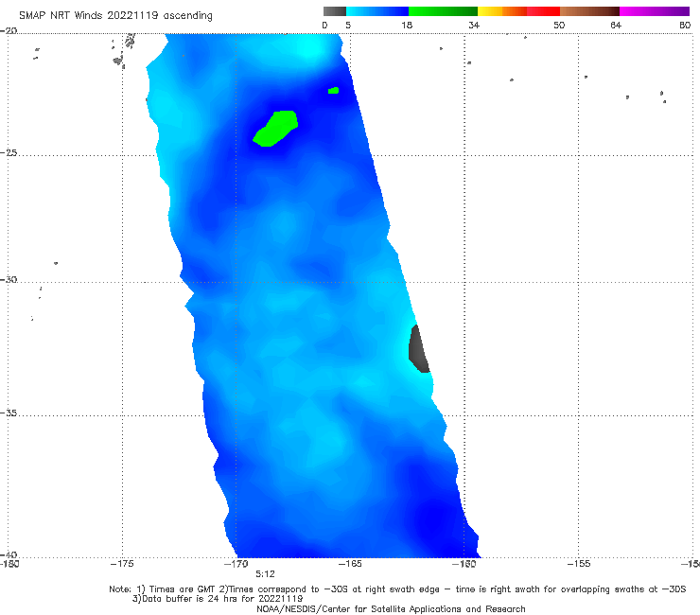
Task: Click the island cluster near the top left
Action: click(124, 50)
